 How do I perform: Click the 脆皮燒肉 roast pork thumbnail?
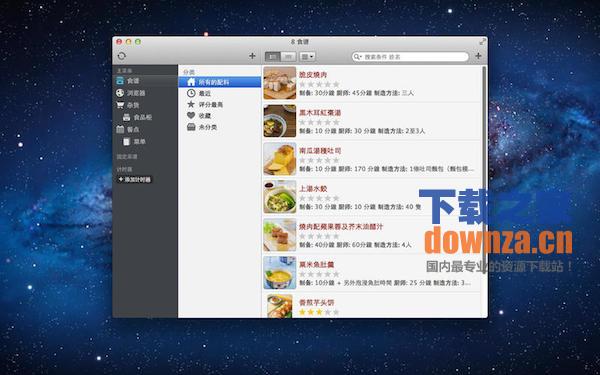coord(280,83)
